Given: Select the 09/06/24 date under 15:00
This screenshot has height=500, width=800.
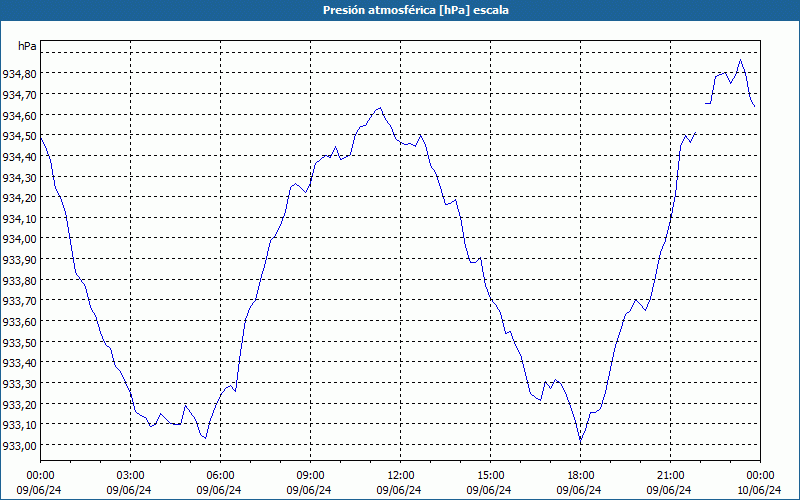Looking at the screenshot, I should pos(489,490).
